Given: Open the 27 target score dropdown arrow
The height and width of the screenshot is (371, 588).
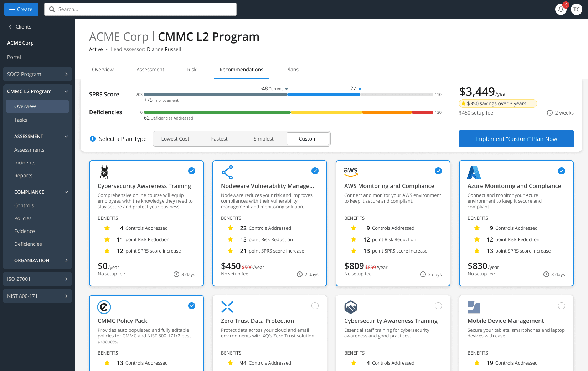Looking at the screenshot, I should tap(360, 89).
